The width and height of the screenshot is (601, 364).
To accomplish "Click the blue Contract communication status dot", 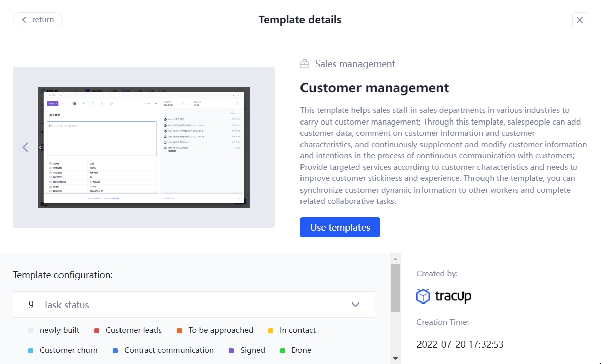I will (x=116, y=350).
